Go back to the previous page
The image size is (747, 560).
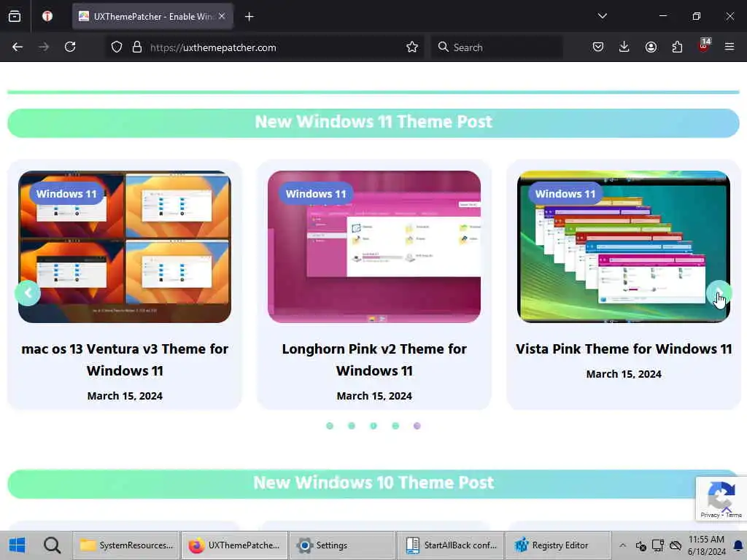18,47
